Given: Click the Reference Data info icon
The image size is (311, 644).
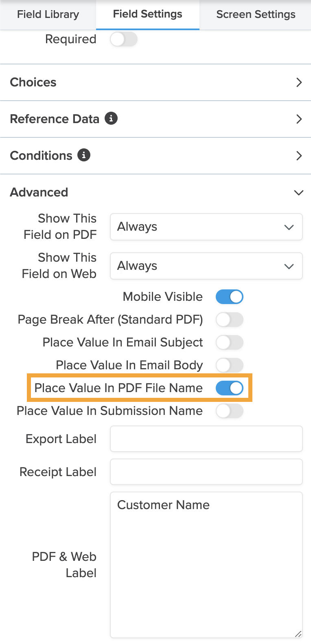Looking at the screenshot, I should click(111, 119).
